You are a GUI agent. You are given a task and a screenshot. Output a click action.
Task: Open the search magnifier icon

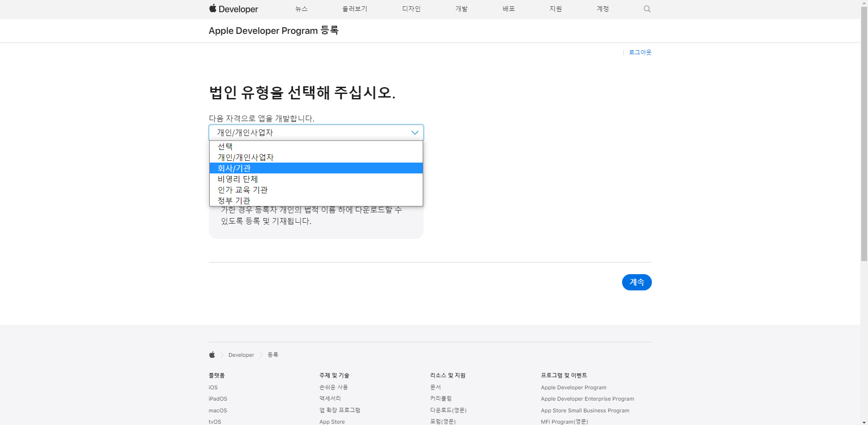[647, 9]
